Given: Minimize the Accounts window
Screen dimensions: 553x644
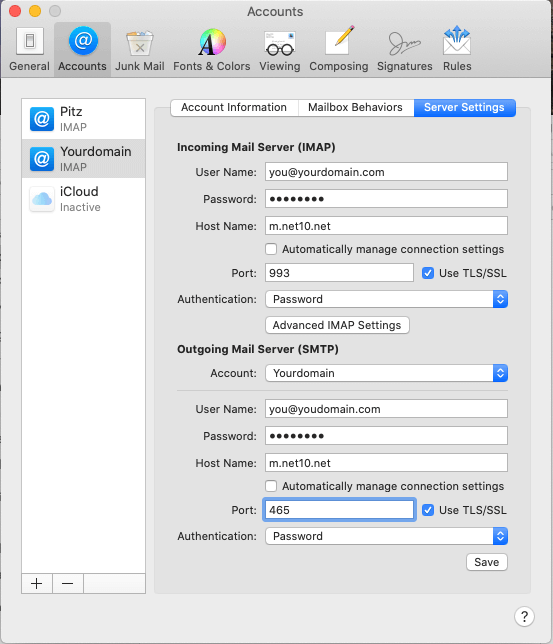Looking at the screenshot, I should [35, 11].
